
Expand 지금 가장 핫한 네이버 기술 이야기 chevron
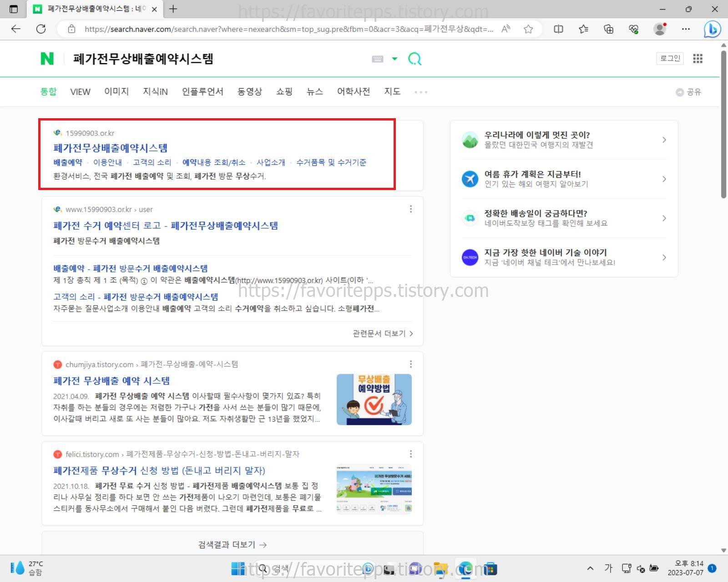tap(664, 257)
